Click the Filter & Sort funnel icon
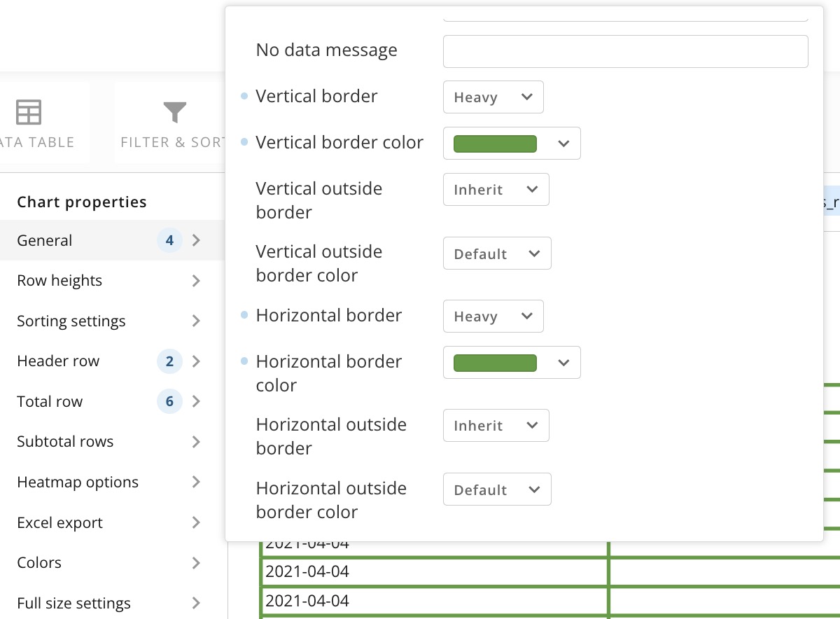Screen dimensions: 840x619 [175, 112]
